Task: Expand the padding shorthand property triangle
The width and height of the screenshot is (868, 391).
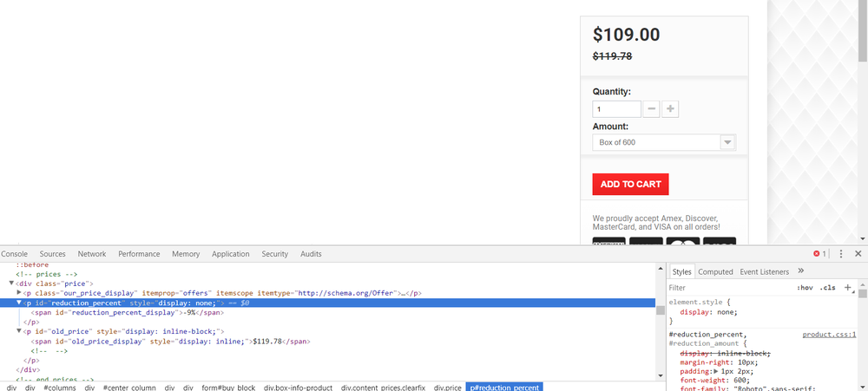Action: 716,372
